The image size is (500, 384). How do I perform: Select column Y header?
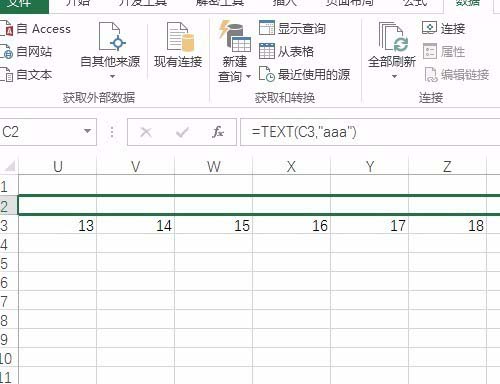370,166
